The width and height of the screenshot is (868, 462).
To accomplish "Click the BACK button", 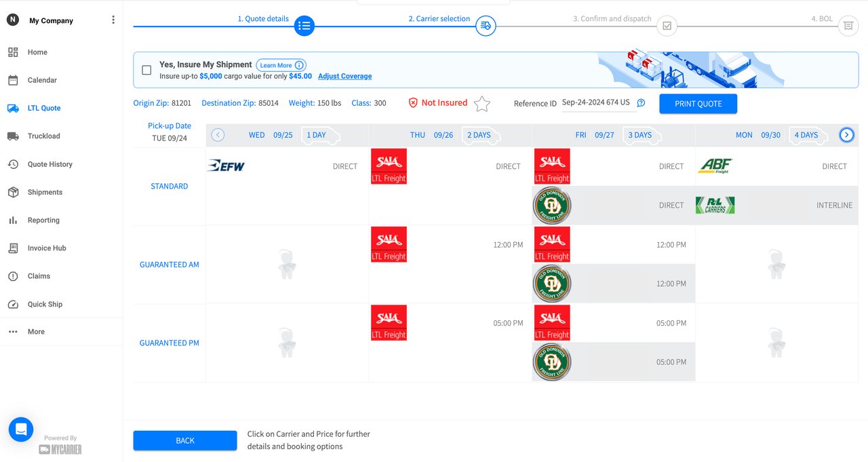I will point(185,440).
